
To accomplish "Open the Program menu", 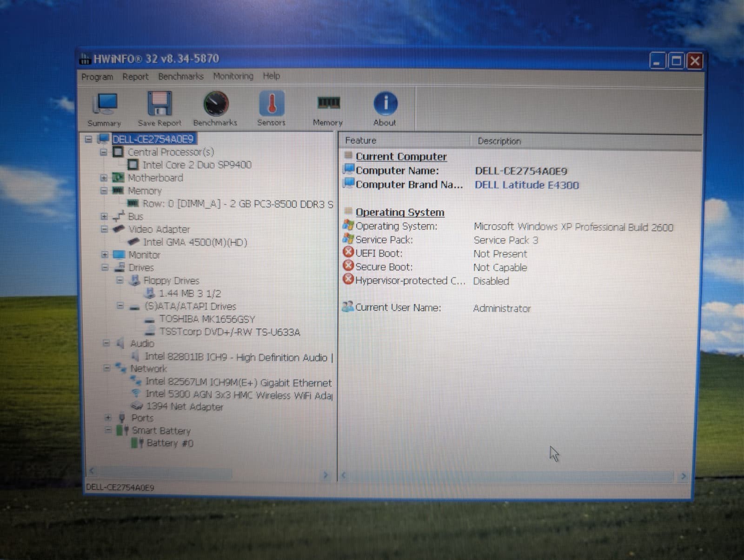I will tap(97, 77).
